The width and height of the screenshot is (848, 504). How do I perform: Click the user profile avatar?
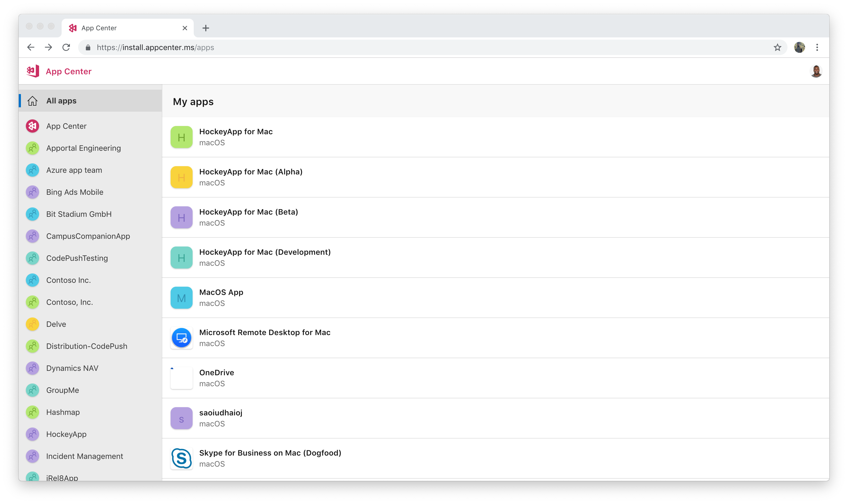pos(816,72)
